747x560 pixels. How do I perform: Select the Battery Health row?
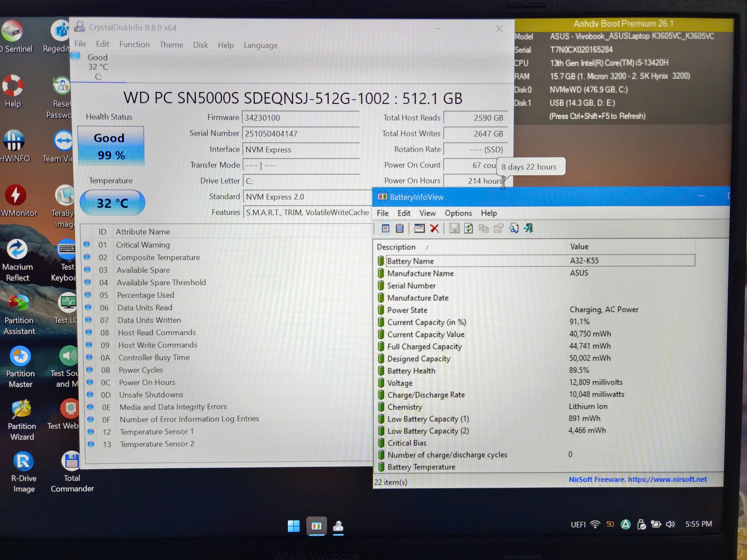point(536,370)
